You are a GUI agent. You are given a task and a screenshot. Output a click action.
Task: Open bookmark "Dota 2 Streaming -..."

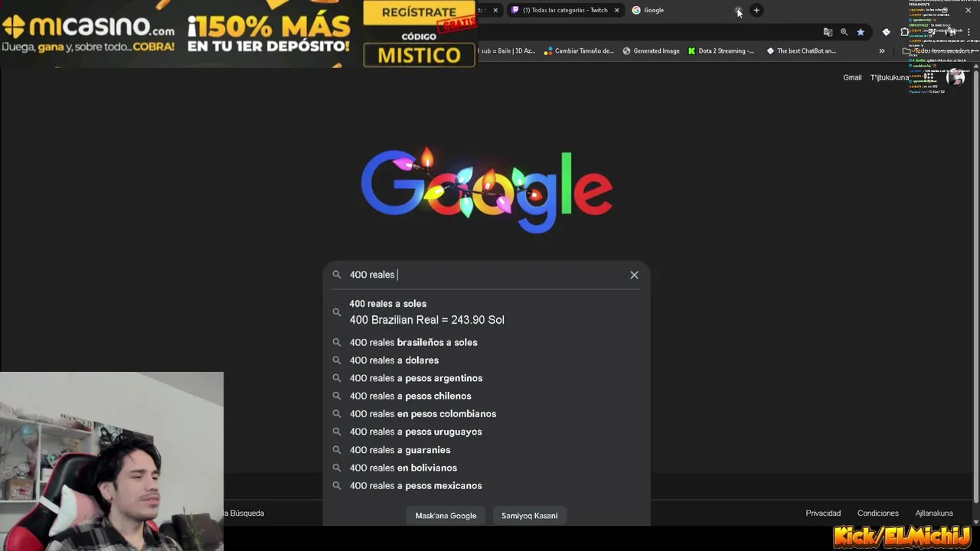click(720, 51)
